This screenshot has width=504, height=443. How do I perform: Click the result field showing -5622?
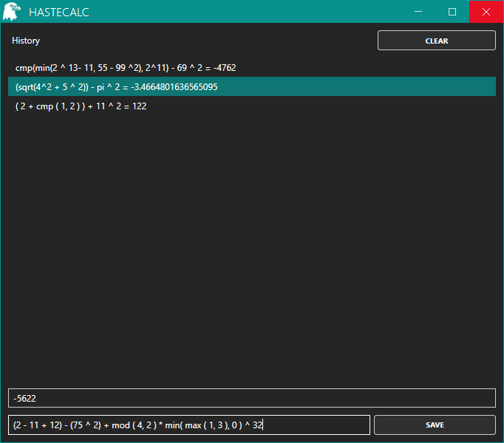[x=252, y=398]
